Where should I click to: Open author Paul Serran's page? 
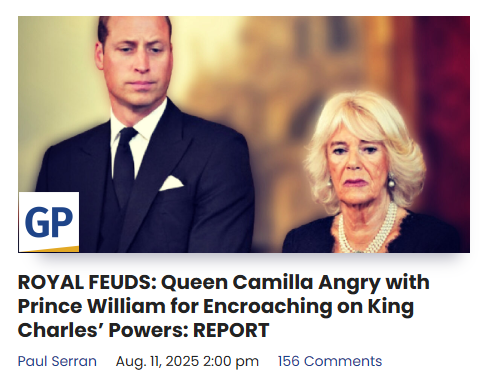[57, 361]
